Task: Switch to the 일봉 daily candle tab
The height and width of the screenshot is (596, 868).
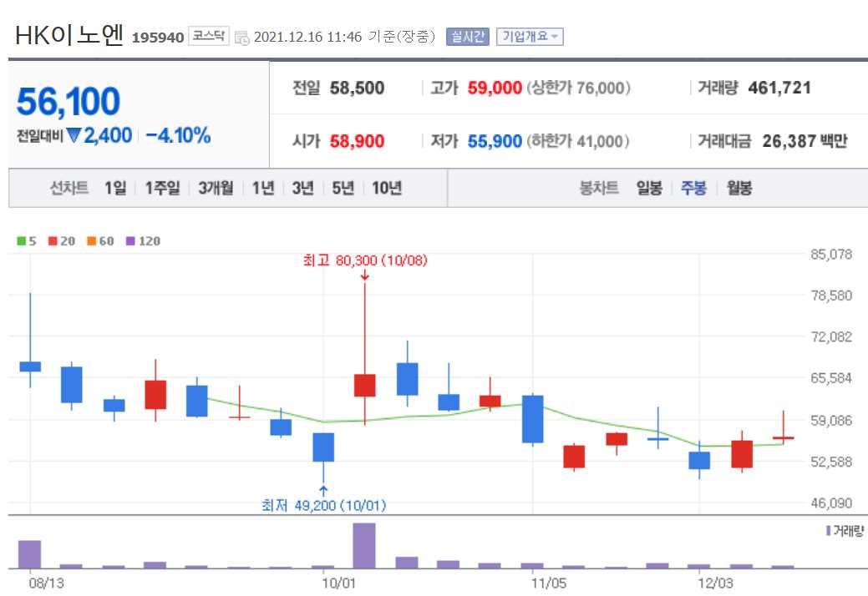Action: (648, 188)
